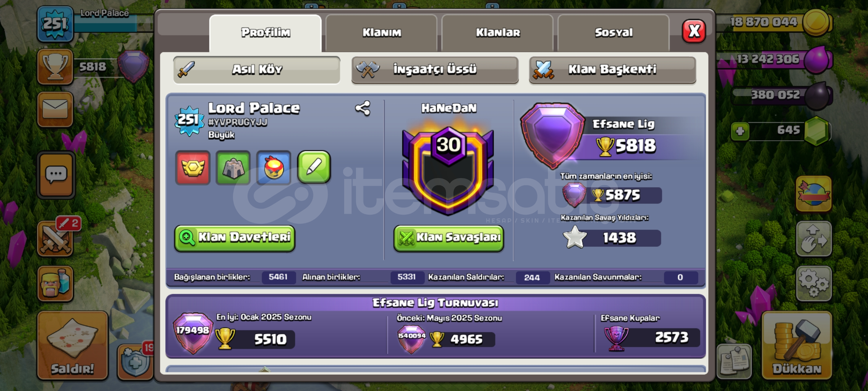This screenshot has width=868, height=391.
Task: Select the red crown label badge
Action: click(193, 168)
